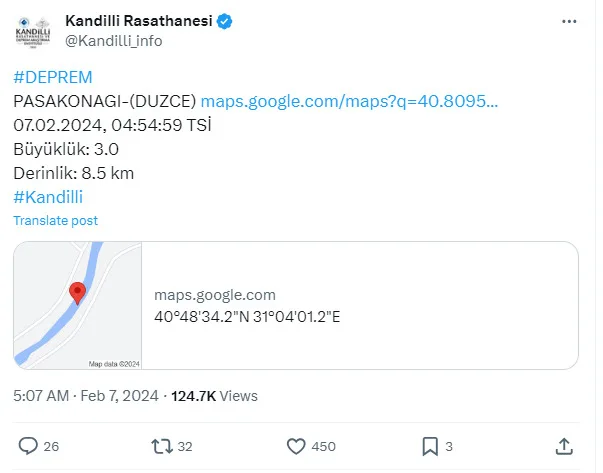Like the post with the heart icon
Image resolution: width=603 pixels, height=473 pixels.
coord(296,446)
